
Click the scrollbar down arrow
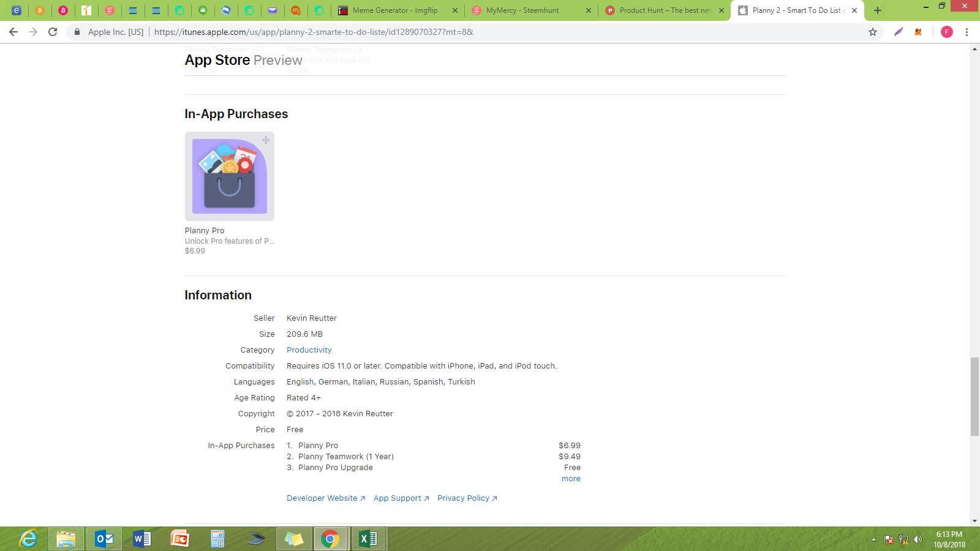974,521
